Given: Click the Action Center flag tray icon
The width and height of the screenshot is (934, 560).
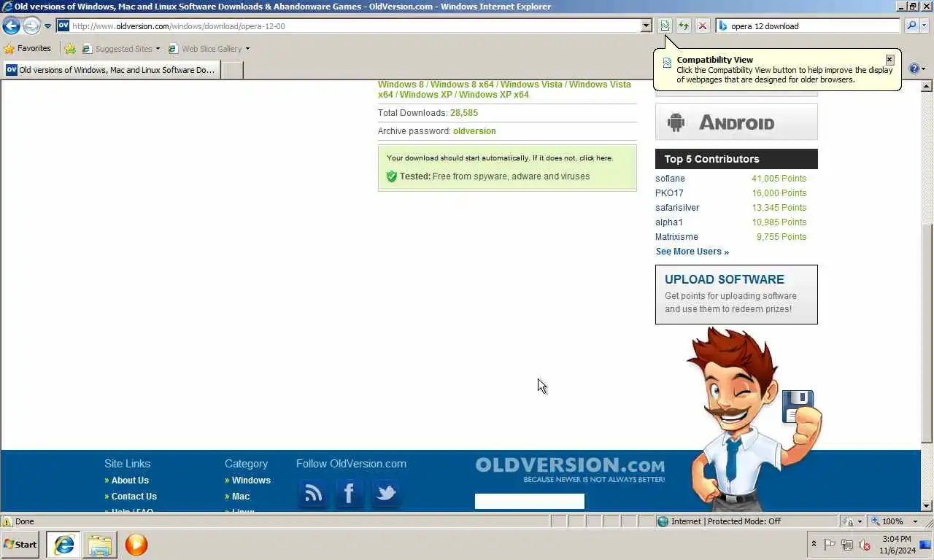Looking at the screenshot, I should (x=830, y=545).
